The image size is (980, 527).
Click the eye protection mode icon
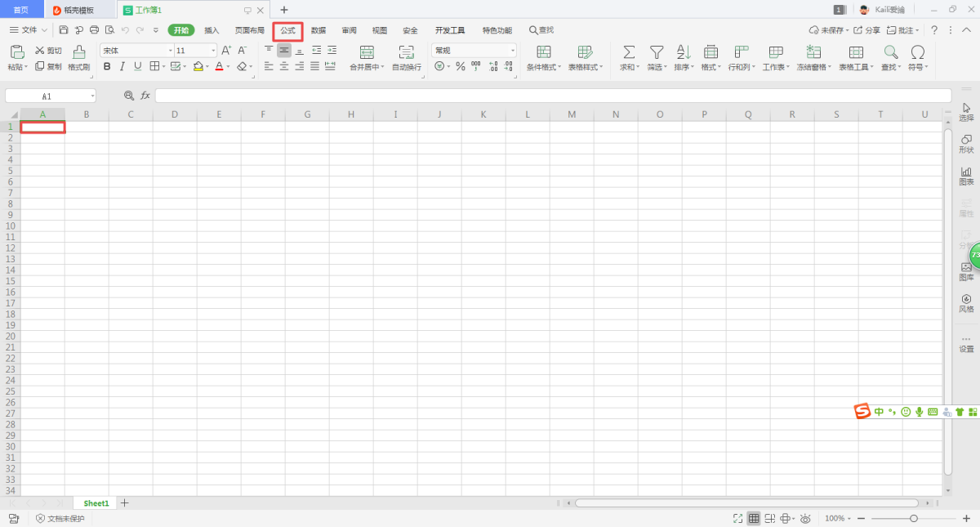pos(805,519)
